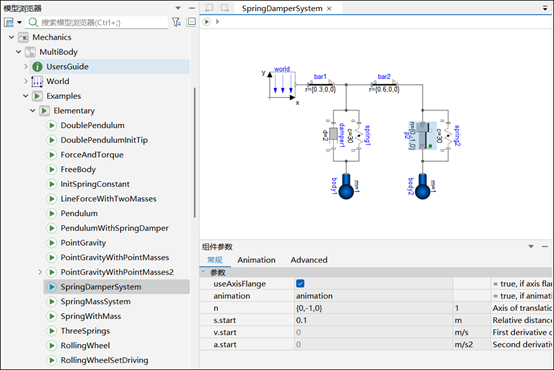The width and height of the screenshot is (554, 370).
Task: Collapse the Examples tree node
Action: coord(25,96)
